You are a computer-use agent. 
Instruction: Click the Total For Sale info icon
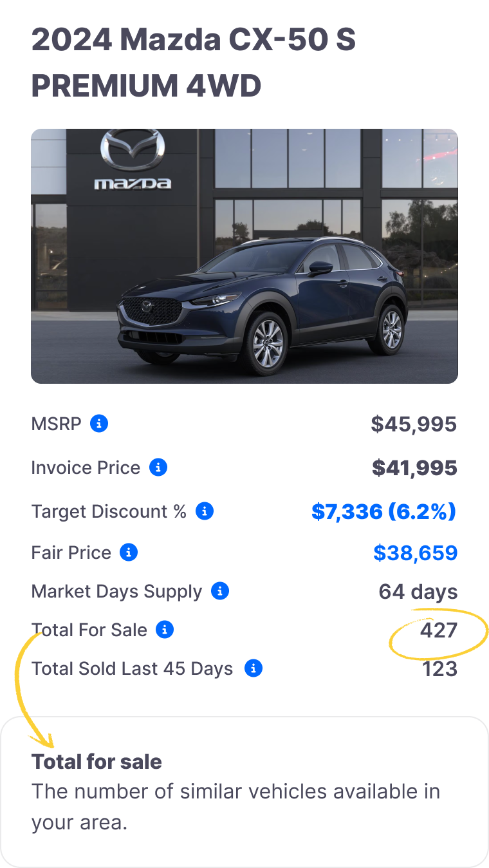pos(165,630)
